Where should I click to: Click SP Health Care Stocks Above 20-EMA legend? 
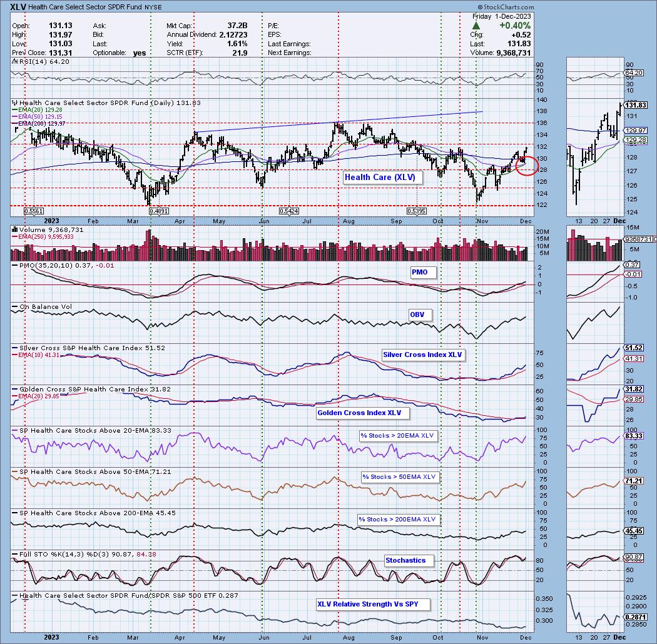[95, 430]
